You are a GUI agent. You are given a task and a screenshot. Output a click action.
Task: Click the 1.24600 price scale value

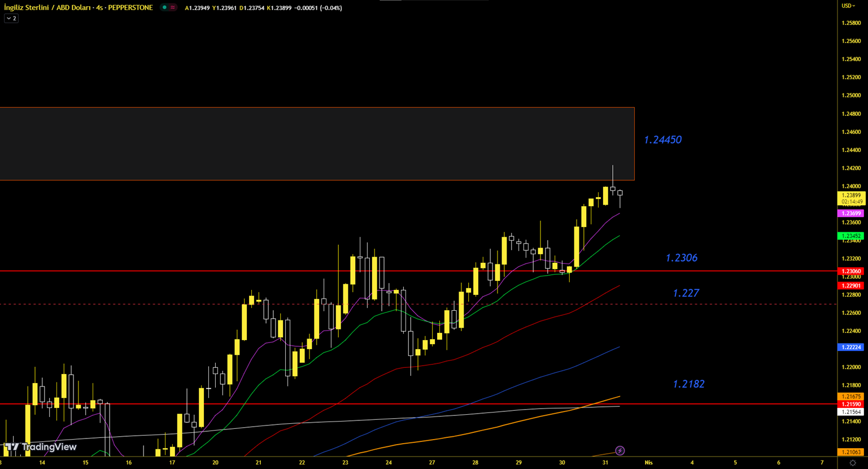(851, 132)
